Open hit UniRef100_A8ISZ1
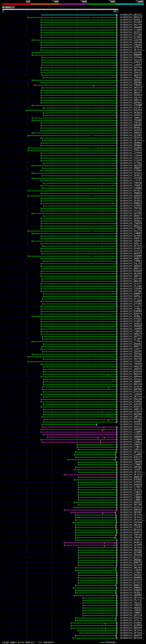Image resolution: width=146 pixels, height=644 pixels. pyautogui.click(x=131, y=15)
